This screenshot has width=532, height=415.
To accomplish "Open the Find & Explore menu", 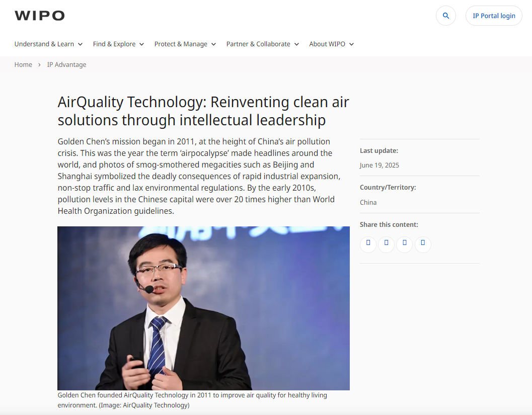I will coord(114,44).
